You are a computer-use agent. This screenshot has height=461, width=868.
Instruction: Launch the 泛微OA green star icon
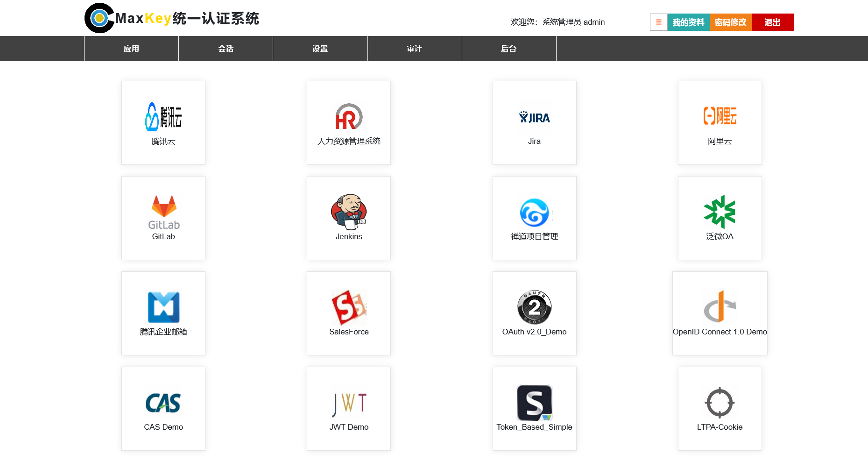[x=720, y=212]
